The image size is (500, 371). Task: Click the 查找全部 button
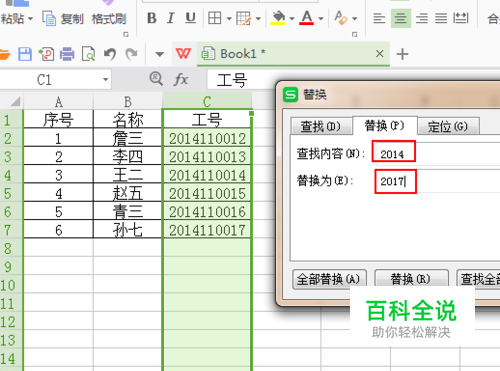(x=478, y=279)
